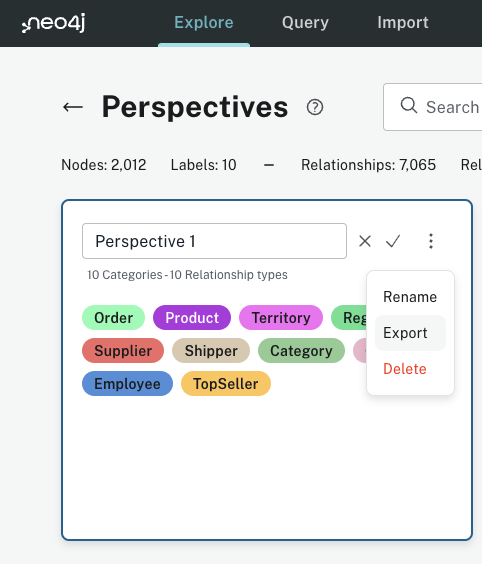This screenshot has height=564, width=482.
Task: Switch to the Import tab
Action: (403, 23)
